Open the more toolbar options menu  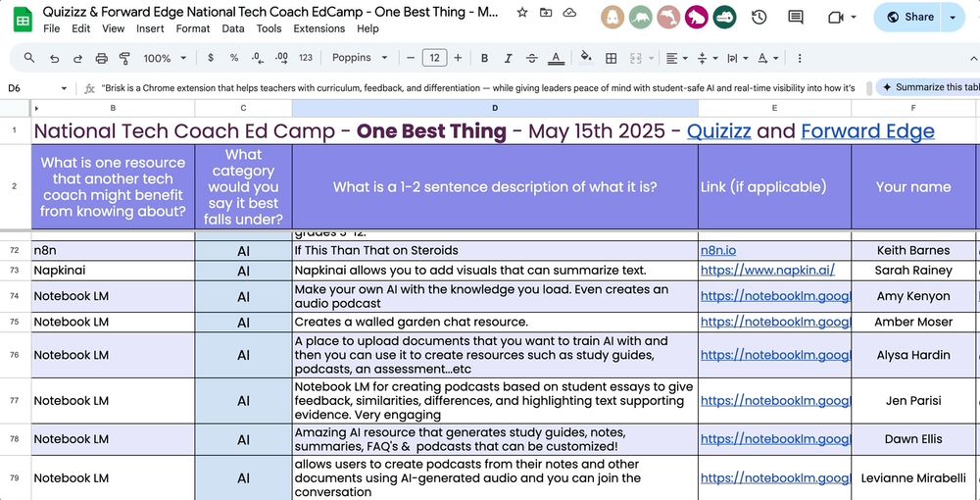tap(800, 58)
